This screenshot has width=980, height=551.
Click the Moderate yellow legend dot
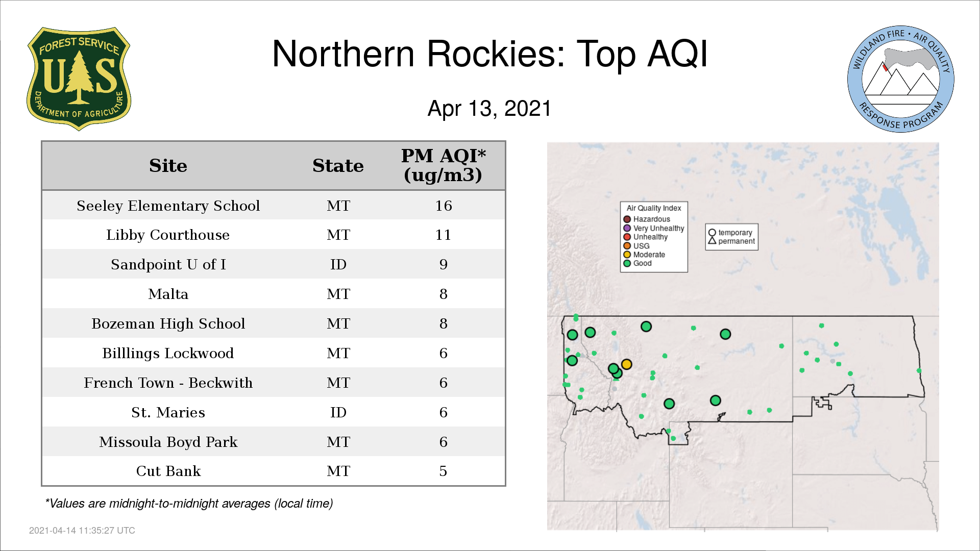click(x=627, y=255)
